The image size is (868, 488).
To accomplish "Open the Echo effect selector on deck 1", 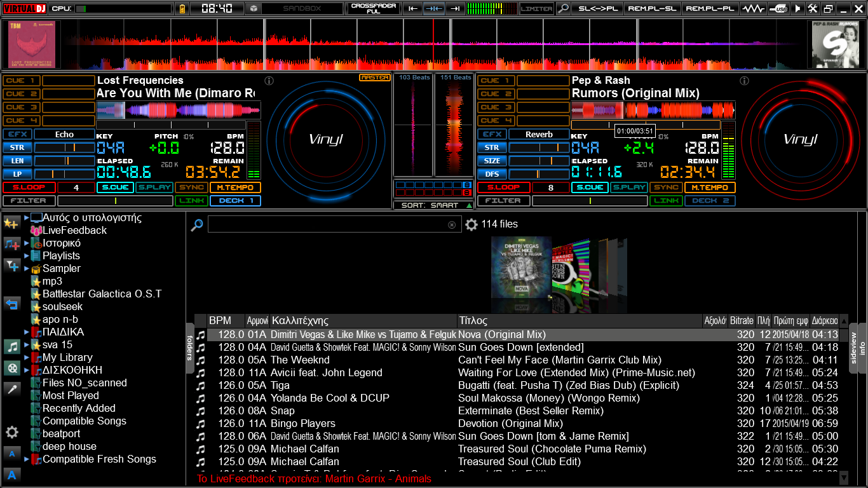I will pos(64,134).
